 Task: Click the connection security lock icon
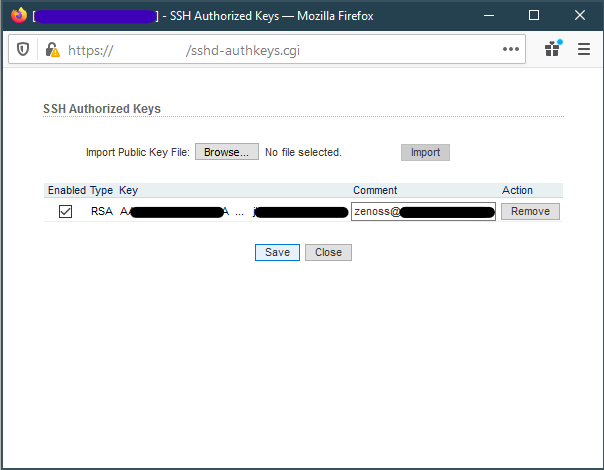click(x=52, y=49)
